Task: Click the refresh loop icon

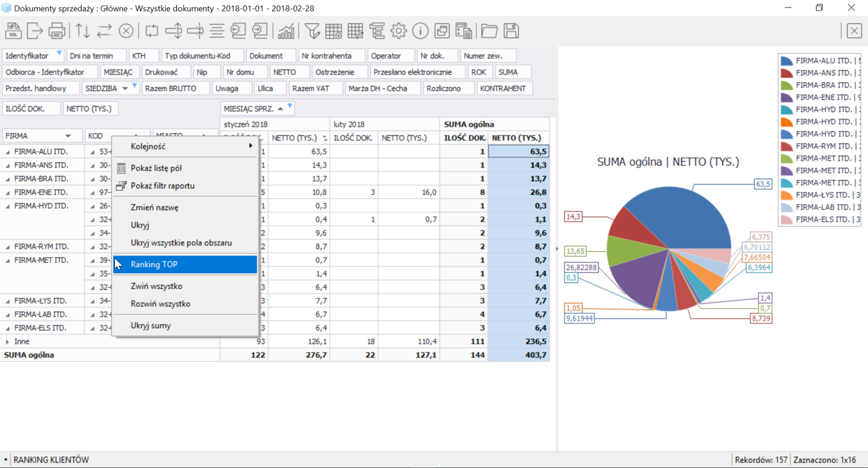Action: pyautogui.click(x=151, y=31)
